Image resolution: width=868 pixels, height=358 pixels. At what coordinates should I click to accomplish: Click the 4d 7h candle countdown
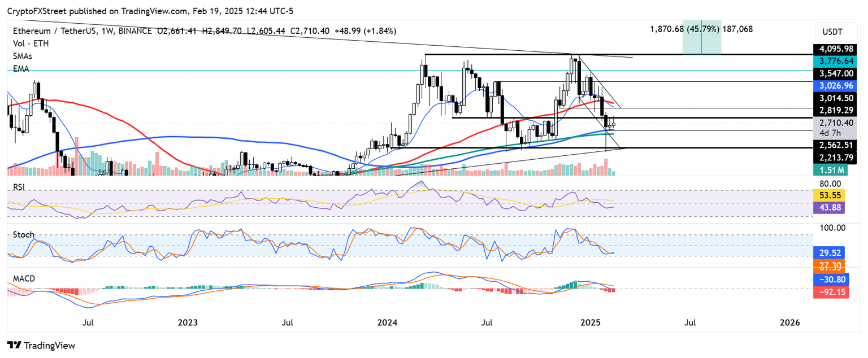(828, 132)
